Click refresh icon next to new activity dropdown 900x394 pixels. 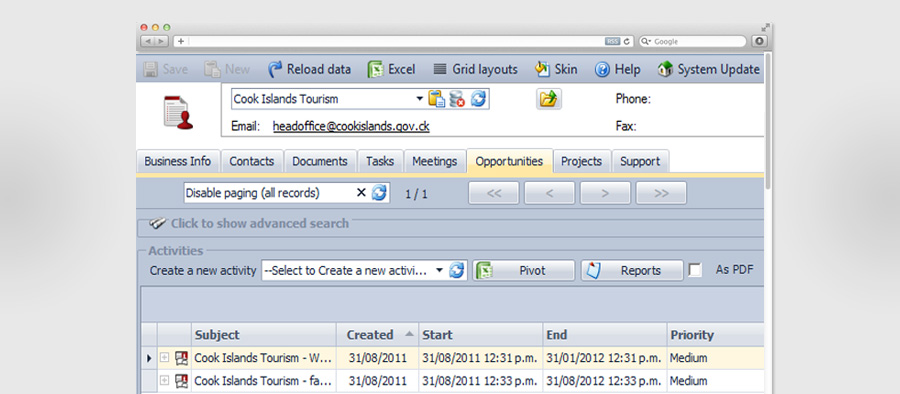pyautogui.click(x=456, y=271)
